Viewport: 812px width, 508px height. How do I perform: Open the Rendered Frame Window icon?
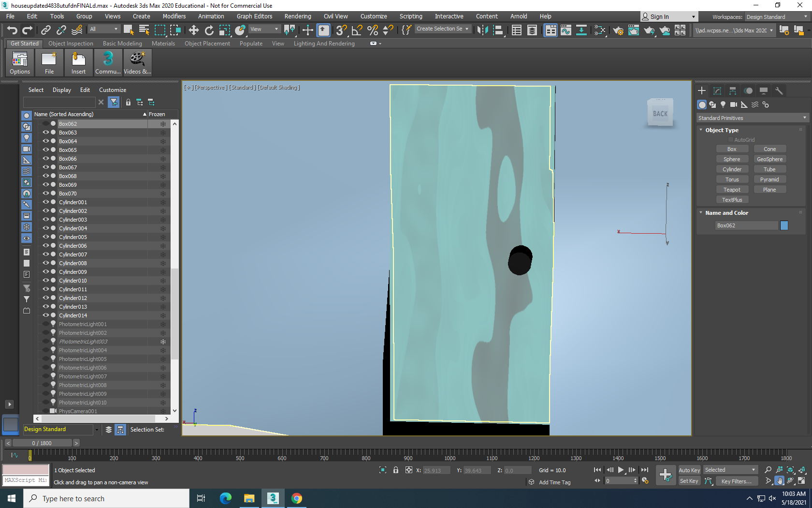(634, 30)
